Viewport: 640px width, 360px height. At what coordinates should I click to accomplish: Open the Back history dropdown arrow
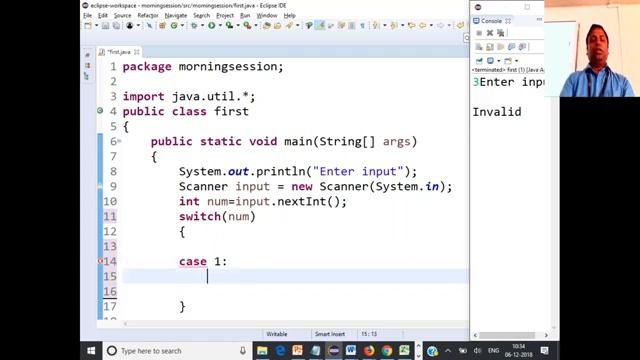[x=431, y=26]
